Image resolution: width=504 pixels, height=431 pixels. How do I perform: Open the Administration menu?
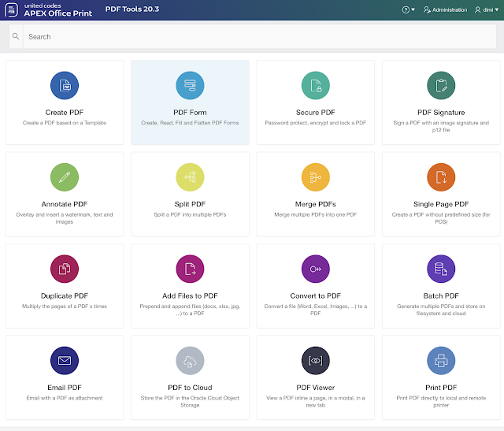pos(445,9)
